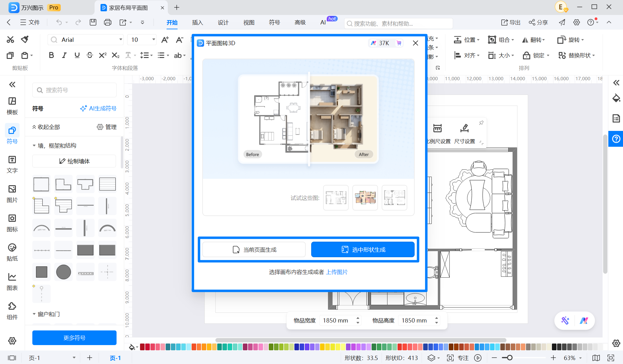
Task: Click the Print icon
Action: click(107, 22)
